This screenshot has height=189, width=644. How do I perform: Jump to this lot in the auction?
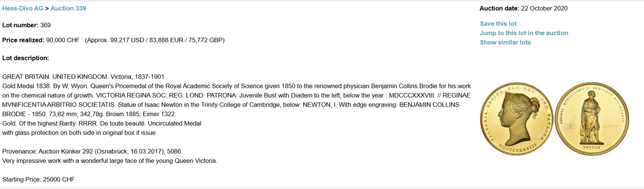click(524, 33)
